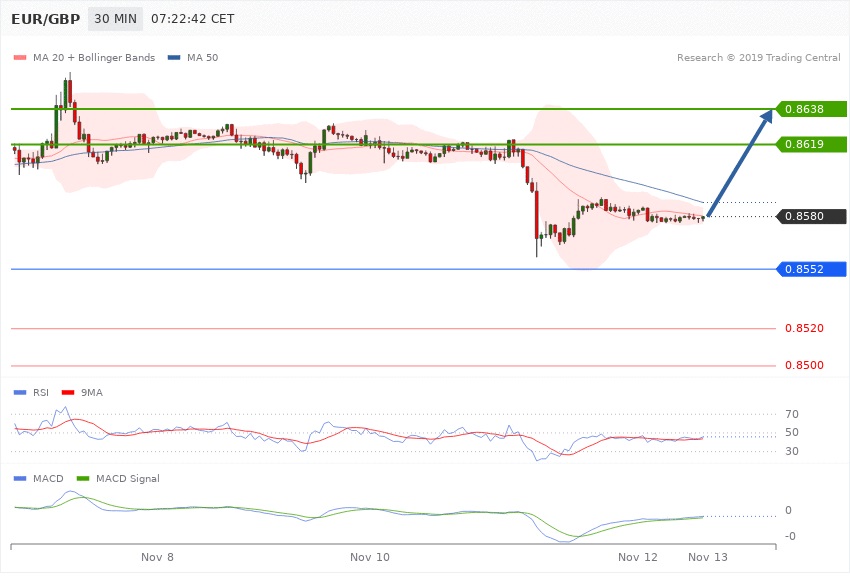Toggle the MA 50 legend label
This screenshot has width=850, height=576.
tap(203, 58)
